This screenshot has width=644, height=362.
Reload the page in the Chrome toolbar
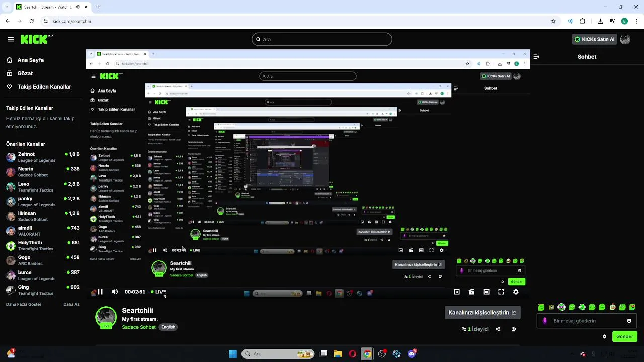tap(32, 21)
